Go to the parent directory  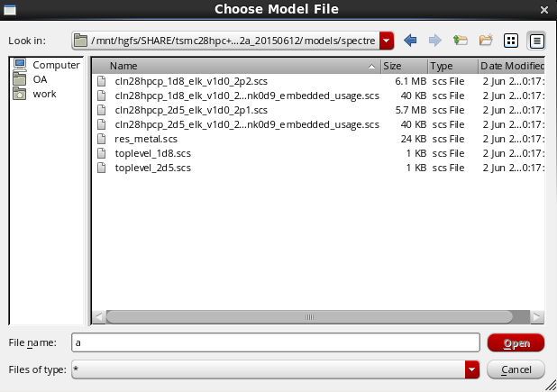[x=461, y=41]
